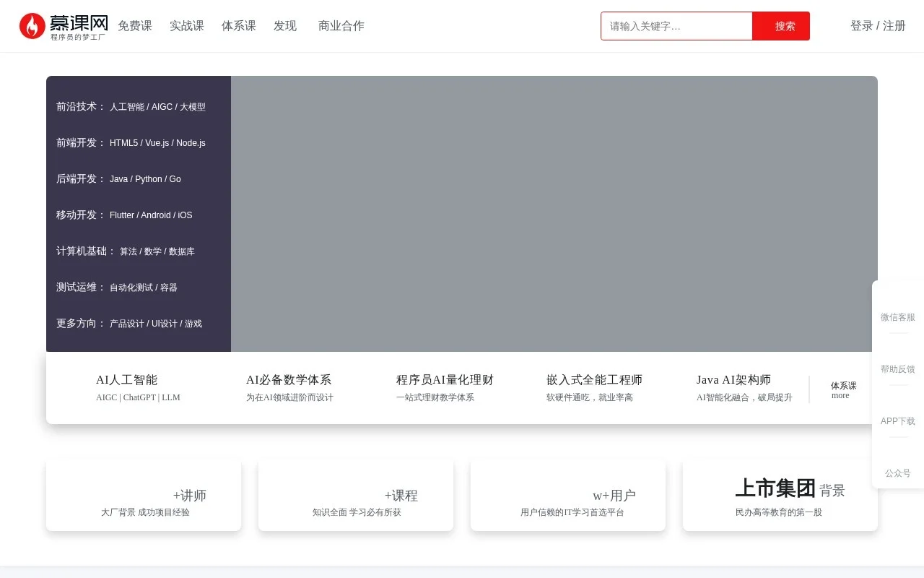
Task: Click 帮助反馈 in the right sidebar
Action: click(x=897, y=369)
